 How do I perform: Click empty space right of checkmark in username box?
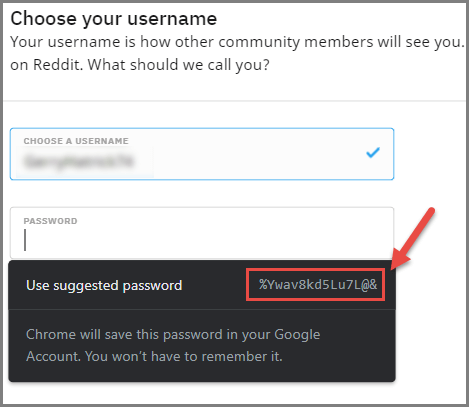tap(387, 154)
